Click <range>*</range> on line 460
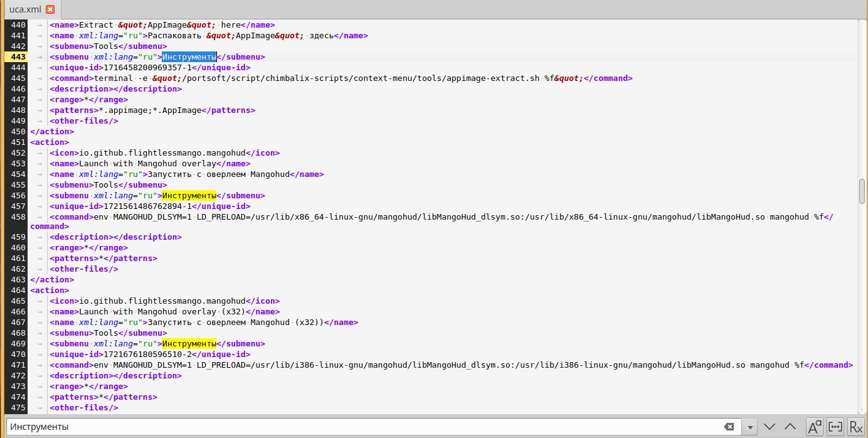Image resolution: width=868 pixels, height=438 pixels. click(x=89, y=248)
